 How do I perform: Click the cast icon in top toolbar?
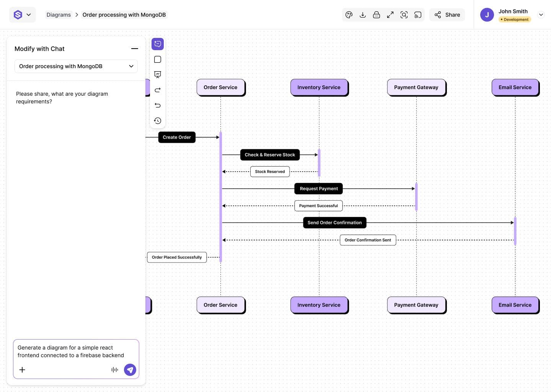tap(418, 15)
